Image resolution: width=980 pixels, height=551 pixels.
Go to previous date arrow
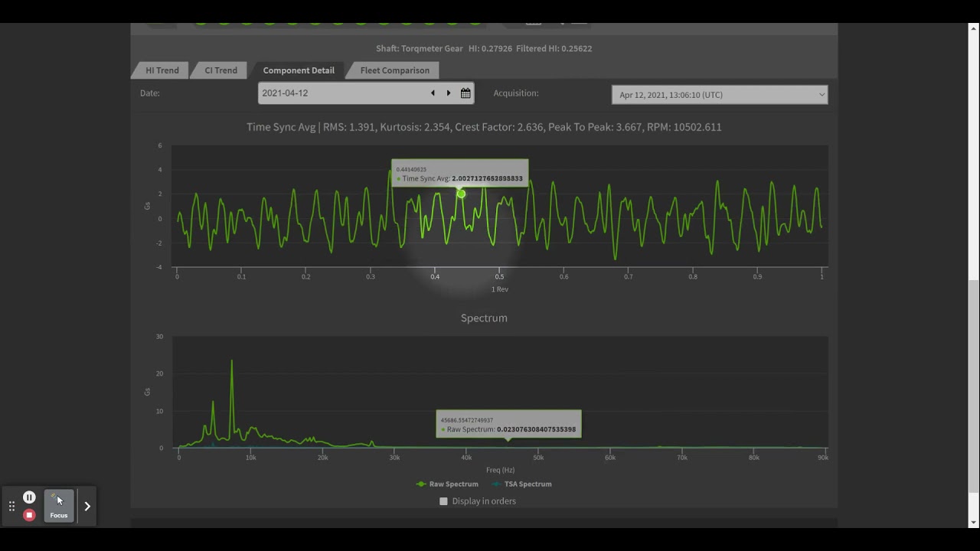coord(433,93)
